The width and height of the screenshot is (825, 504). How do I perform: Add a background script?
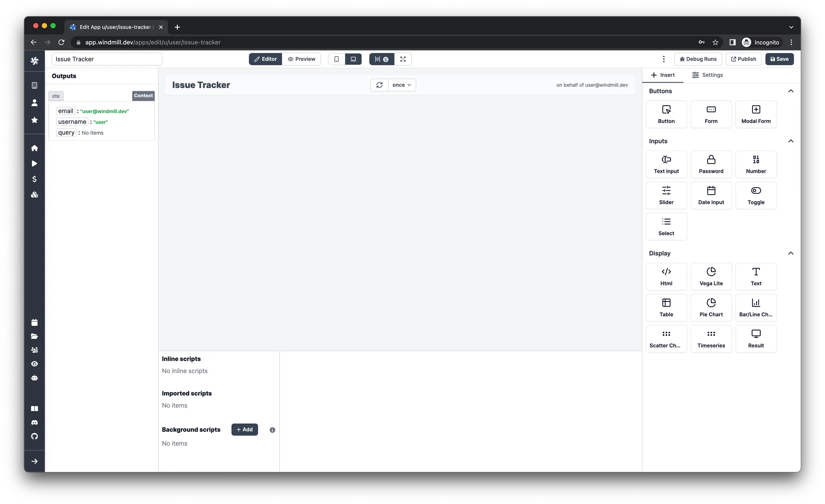[245, 429]
